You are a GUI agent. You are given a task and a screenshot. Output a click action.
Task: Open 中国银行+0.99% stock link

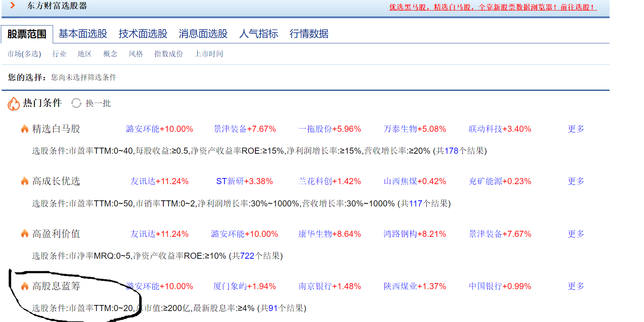[500, 286]
